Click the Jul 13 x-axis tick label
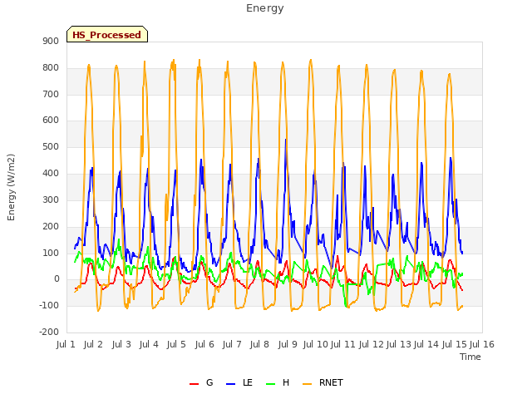The image size is (532, 399). [x=399, y=344]
